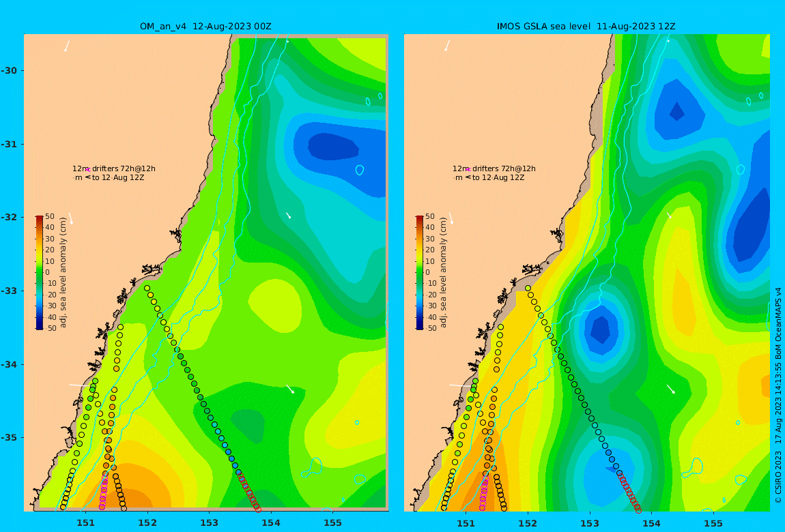The image size is (785, 532).
Task: Click the dark blue low near -31 in the left map
Action: tap(333, 147)
